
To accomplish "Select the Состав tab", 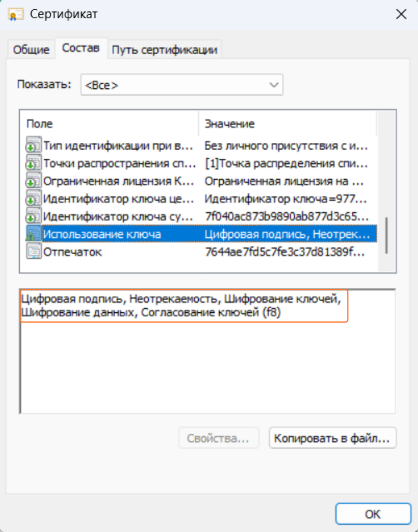I will tap(81, 48).
